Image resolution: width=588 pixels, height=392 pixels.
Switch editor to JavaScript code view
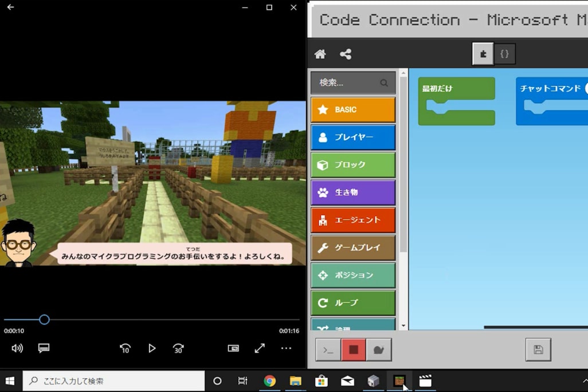pyautogui.click(x=505, y=54)
